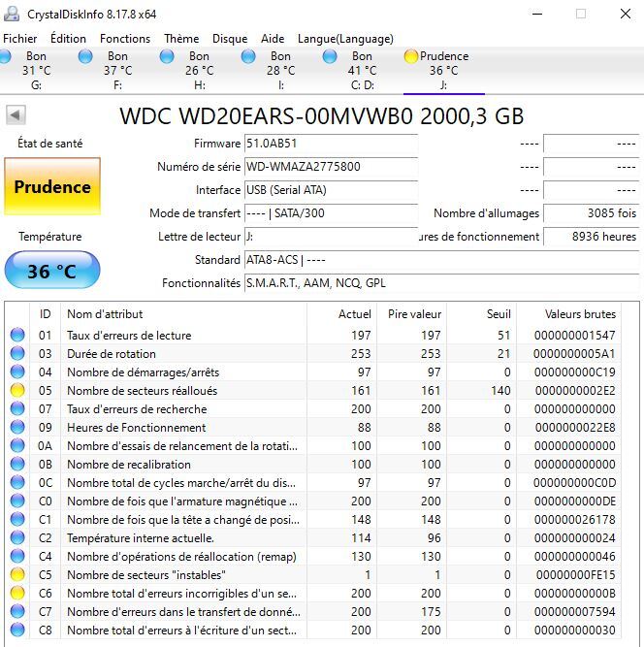Image resolution: width=644 pixels, height=647 pixels.
Task: Click the Pire valeur column header
Action: 412,314
